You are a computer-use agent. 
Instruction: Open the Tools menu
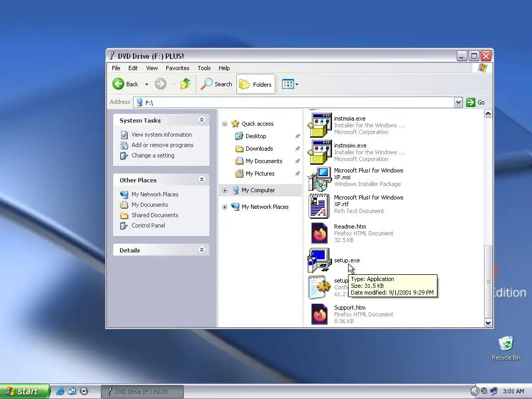point(204,68)
